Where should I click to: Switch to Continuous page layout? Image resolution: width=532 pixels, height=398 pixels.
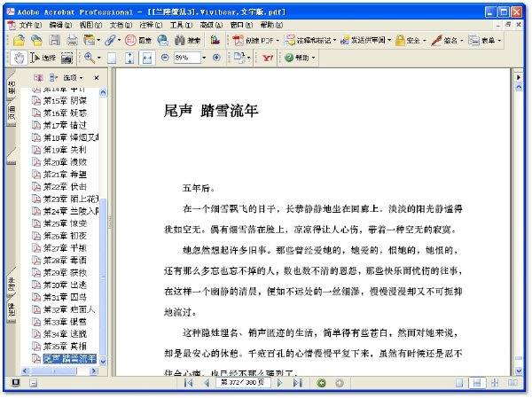pos(477,383)
